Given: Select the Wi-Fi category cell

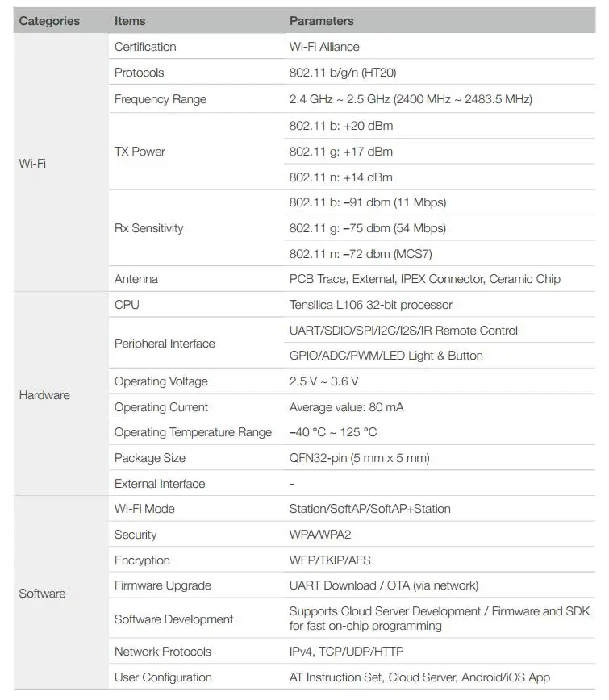Looking at the screenshot, I should (32, 163).
